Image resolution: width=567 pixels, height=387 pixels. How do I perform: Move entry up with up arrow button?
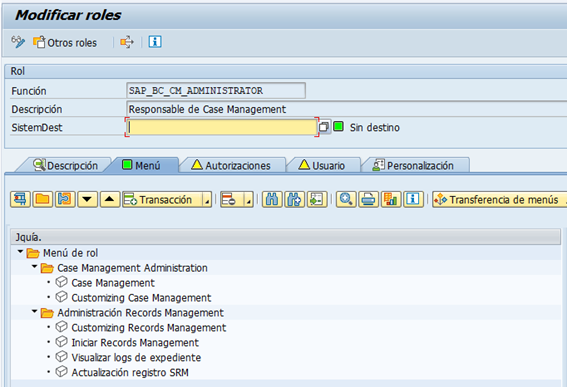(110, 199)
